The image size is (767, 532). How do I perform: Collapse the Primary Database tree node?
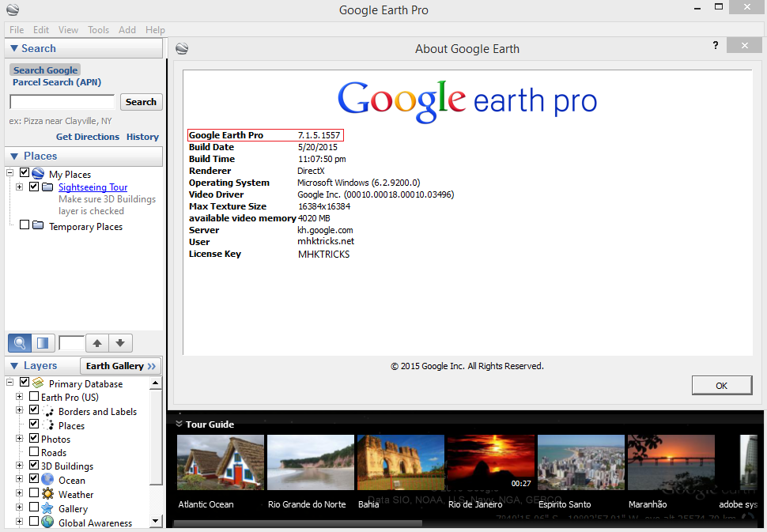(10, 383)
